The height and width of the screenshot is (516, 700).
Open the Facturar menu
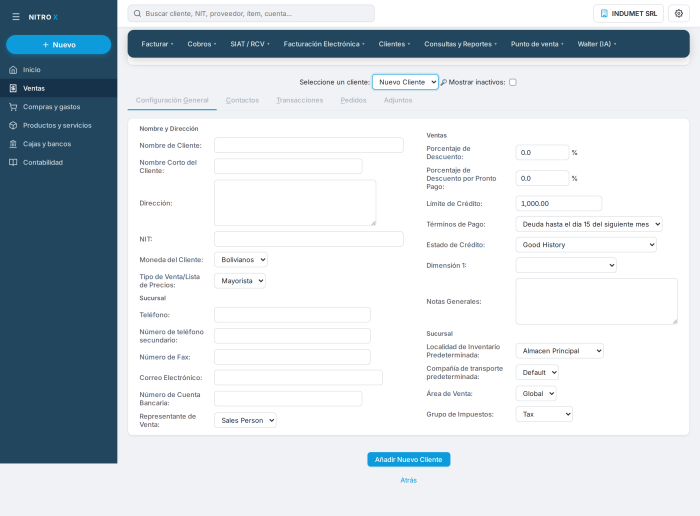click(x=157, y=44)
